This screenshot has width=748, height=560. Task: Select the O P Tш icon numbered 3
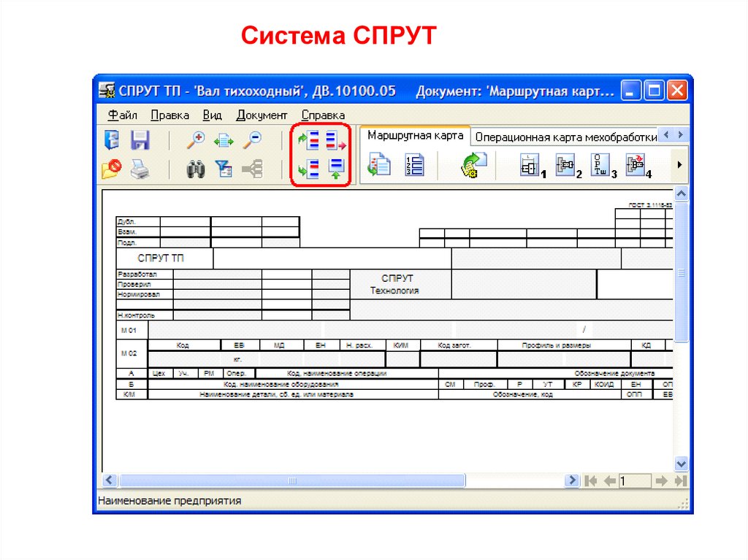pos(603,166)
